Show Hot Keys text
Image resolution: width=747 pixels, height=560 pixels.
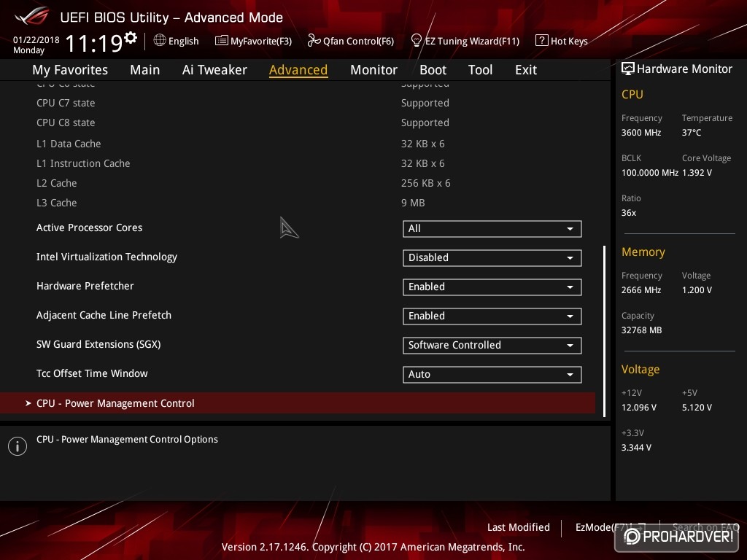point(569,42)
